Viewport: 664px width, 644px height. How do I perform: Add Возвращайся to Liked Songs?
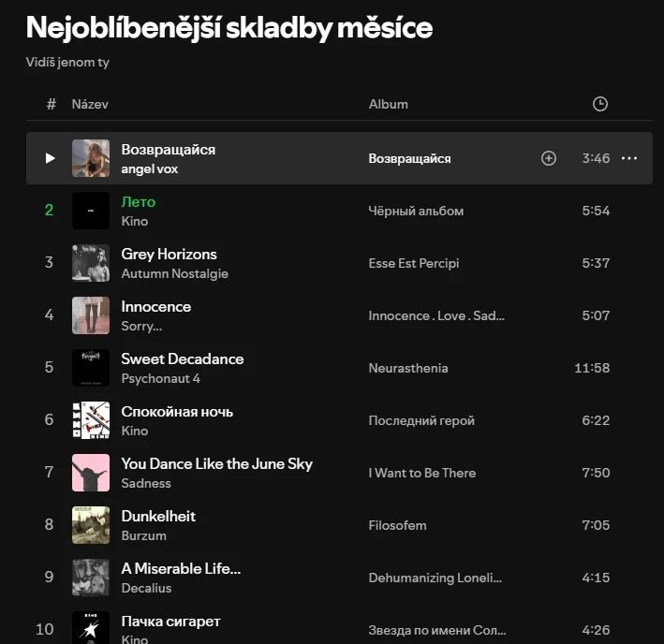(x=549, y=158)
